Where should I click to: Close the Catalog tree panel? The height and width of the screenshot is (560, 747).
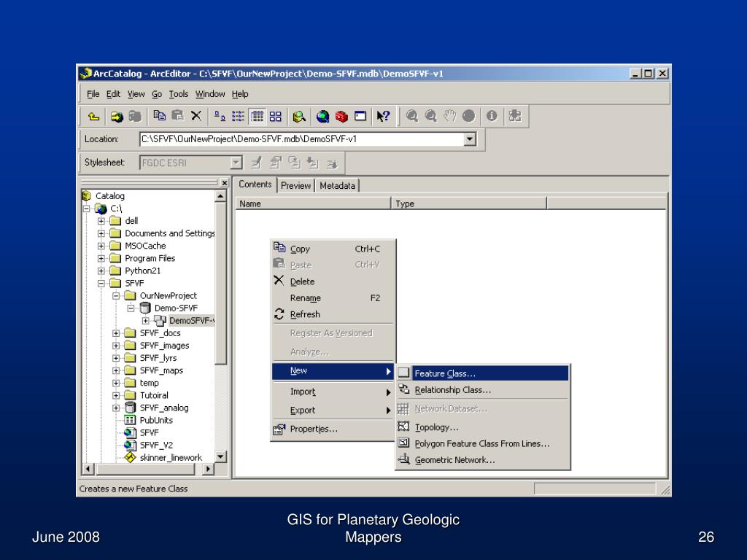(x=225, y=183)
